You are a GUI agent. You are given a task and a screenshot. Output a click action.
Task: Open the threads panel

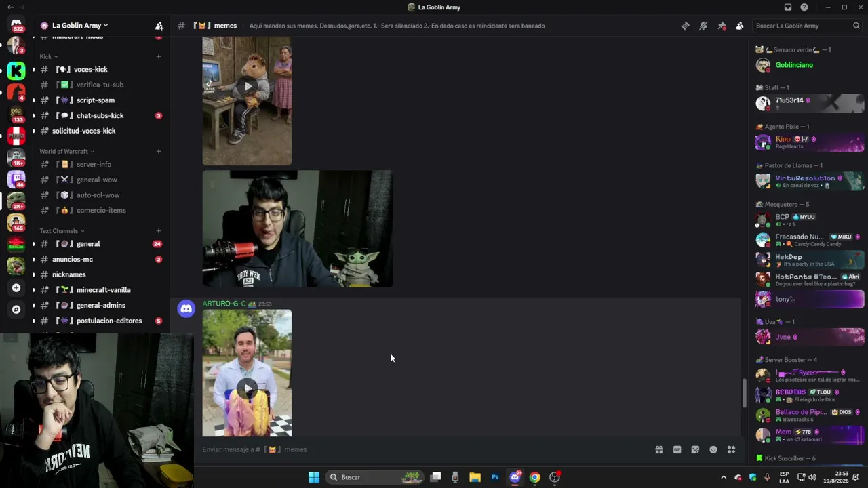coord(685,26)
